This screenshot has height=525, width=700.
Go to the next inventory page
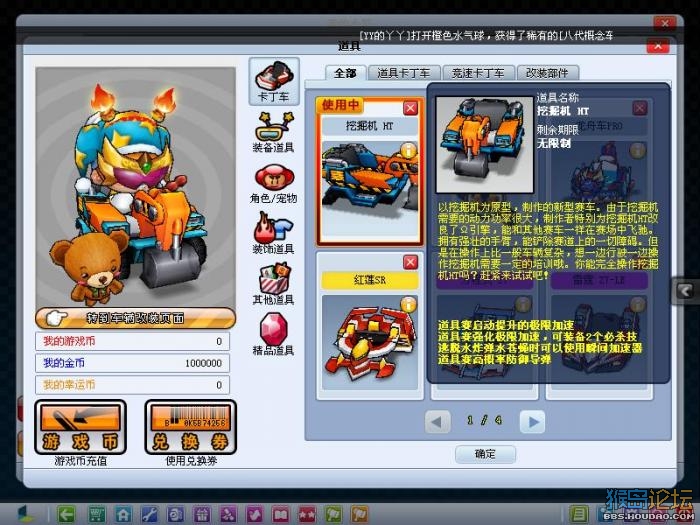point(533,422)
